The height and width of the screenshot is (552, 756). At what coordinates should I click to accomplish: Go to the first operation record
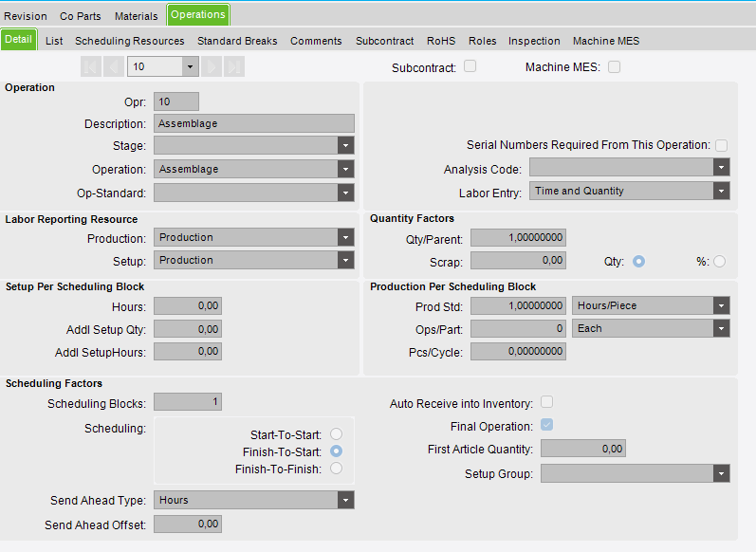pos(91,66)
